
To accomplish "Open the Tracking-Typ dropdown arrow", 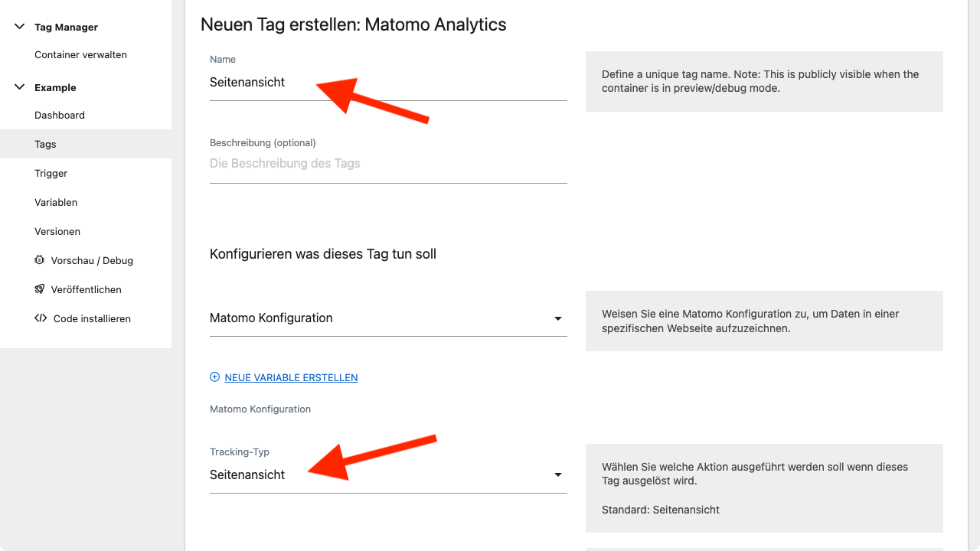I will coord(558,475).
